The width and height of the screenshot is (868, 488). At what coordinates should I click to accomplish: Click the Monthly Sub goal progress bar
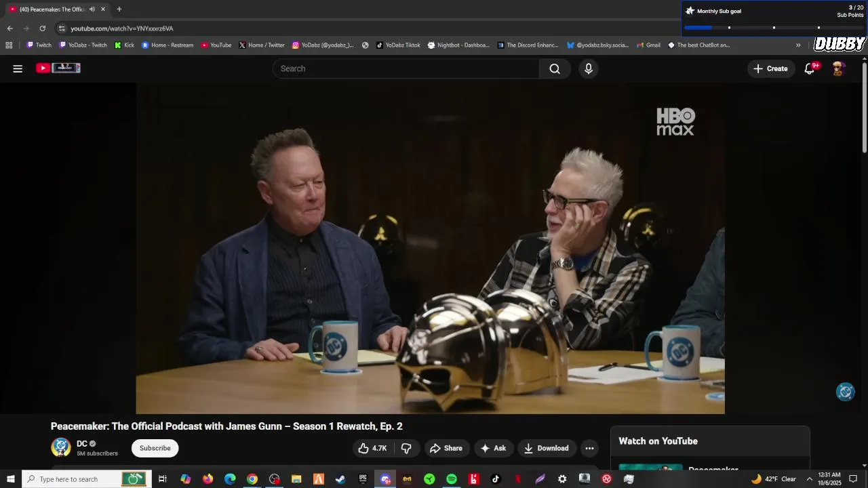click(x=774, y=28)
